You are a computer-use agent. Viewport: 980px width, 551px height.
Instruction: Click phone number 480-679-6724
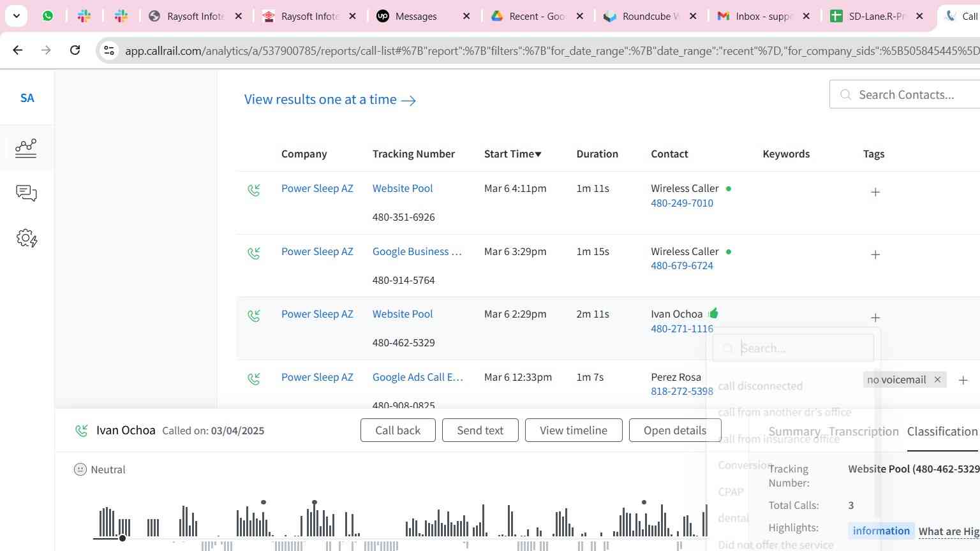point(682,265)
